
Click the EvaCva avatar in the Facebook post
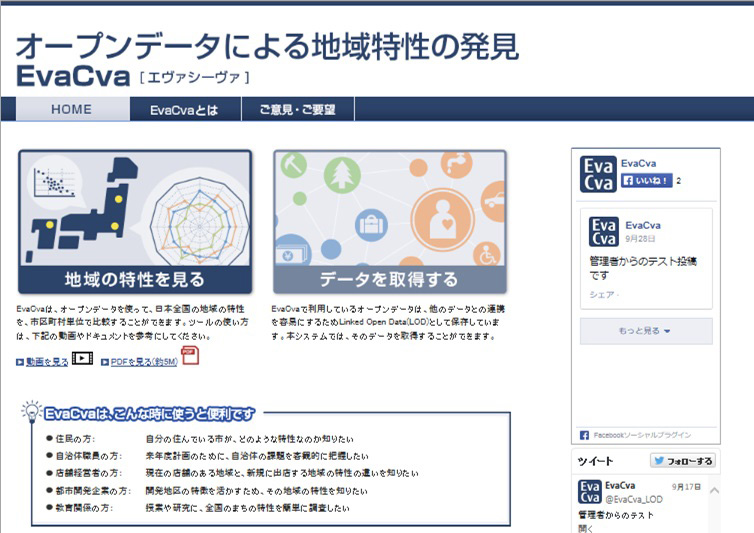click(603, 232)
